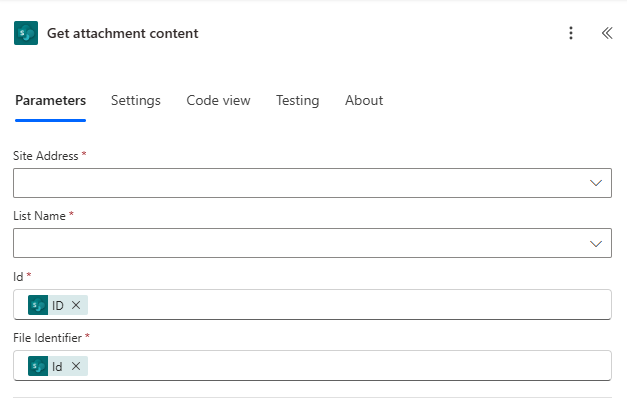Click the Get attachment content title
The image size is (627, 401).
click(x=122, y=33)
